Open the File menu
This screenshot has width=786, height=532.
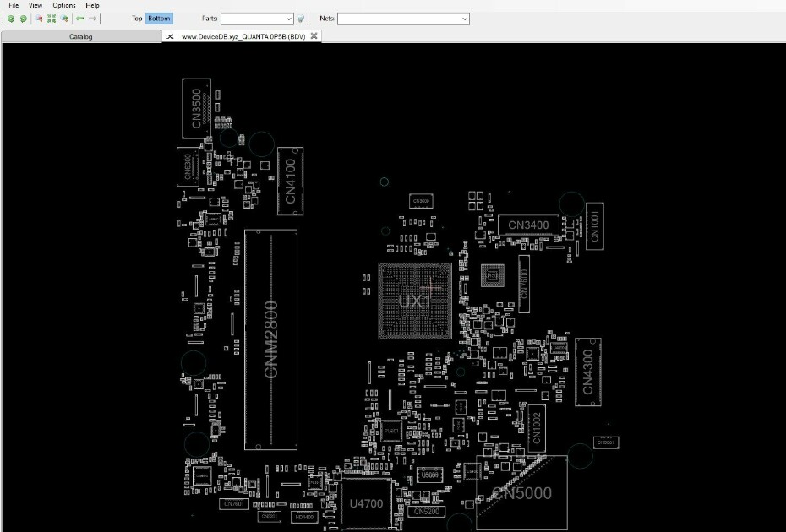point(14,5)
